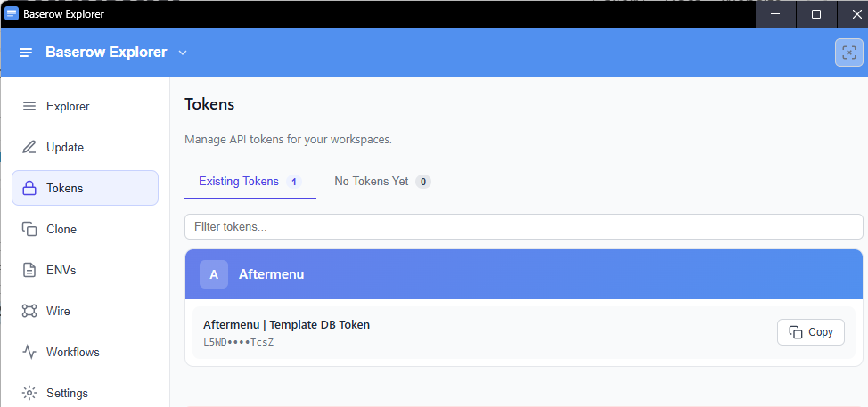Click the Clone copy icon in sidebar
The height and width of the screenshot is (407, 868).
[x=29, y=230]
